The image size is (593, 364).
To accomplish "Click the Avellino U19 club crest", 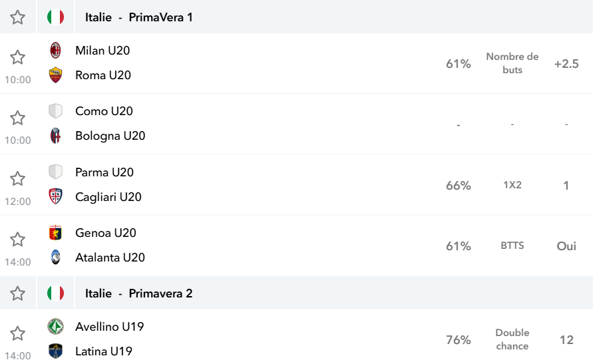I will (56, 327).
